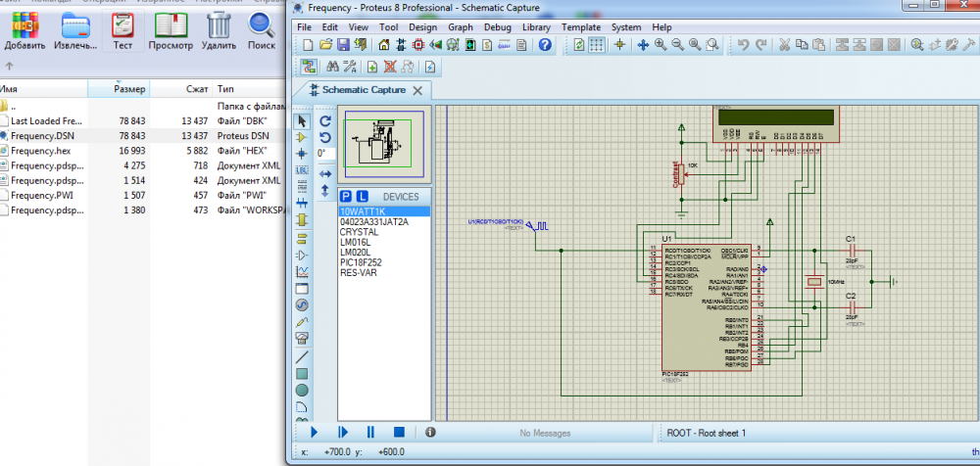Select PIC18F252 in the devices list
This screenshot has width=980, height=466.
click(x=363, y=262)
